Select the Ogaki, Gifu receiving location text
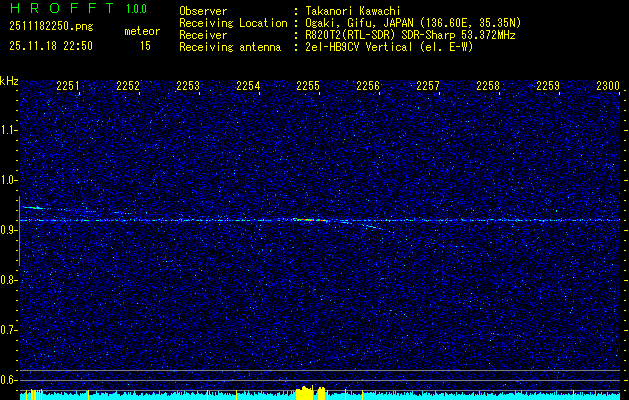The width and height of the screenshot is (629, 400). pyautogui.click(x=412, y=23)
